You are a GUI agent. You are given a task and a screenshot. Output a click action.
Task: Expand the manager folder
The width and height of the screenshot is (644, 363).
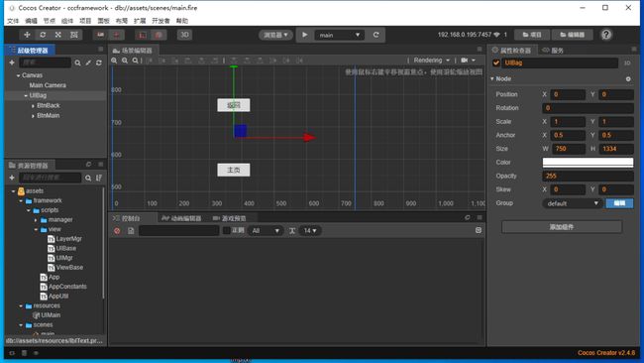click(x=36, y=220)
